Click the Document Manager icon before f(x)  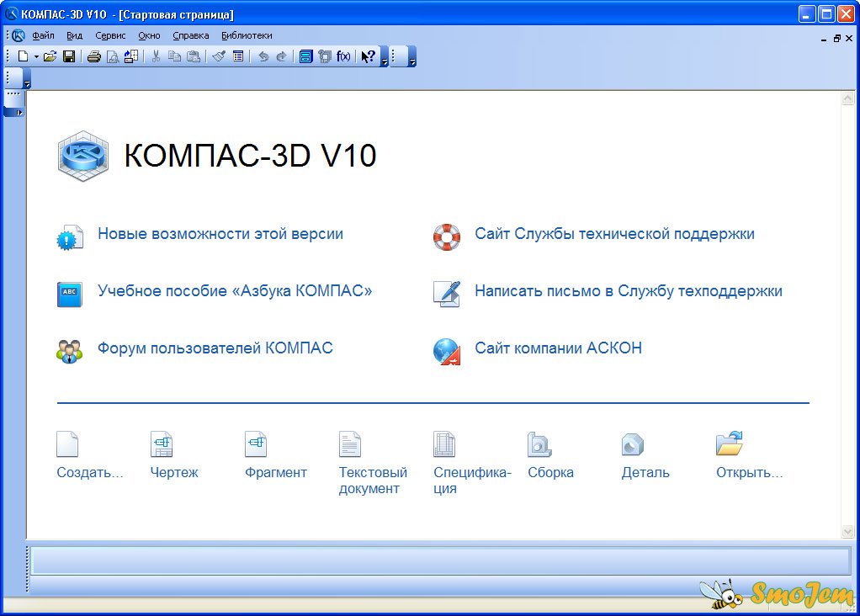[325, 56]
